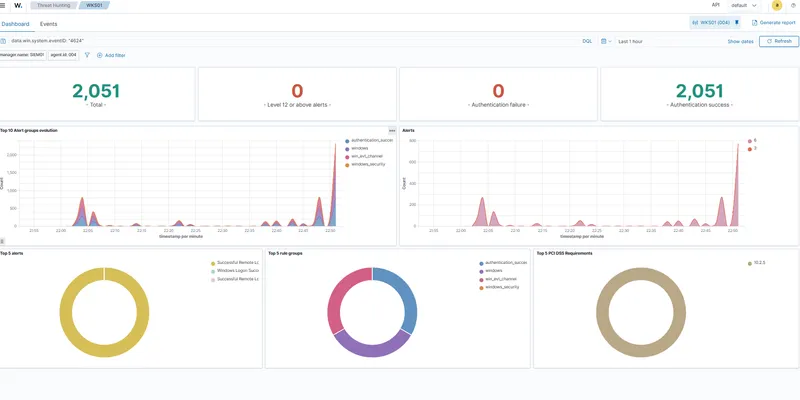Screen dimensions: 800x400
Task: Toggle authentication_success legend in Top 5 rule groups
Action: tap(503, 263)
